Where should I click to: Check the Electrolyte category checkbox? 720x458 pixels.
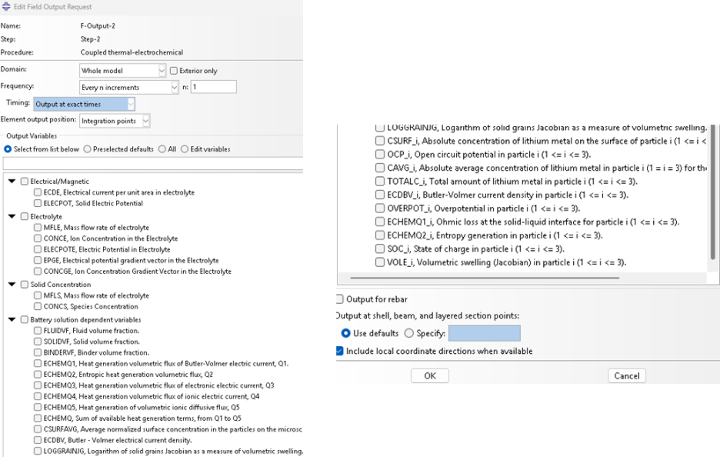pyautogui.click(x=24, y=216)
